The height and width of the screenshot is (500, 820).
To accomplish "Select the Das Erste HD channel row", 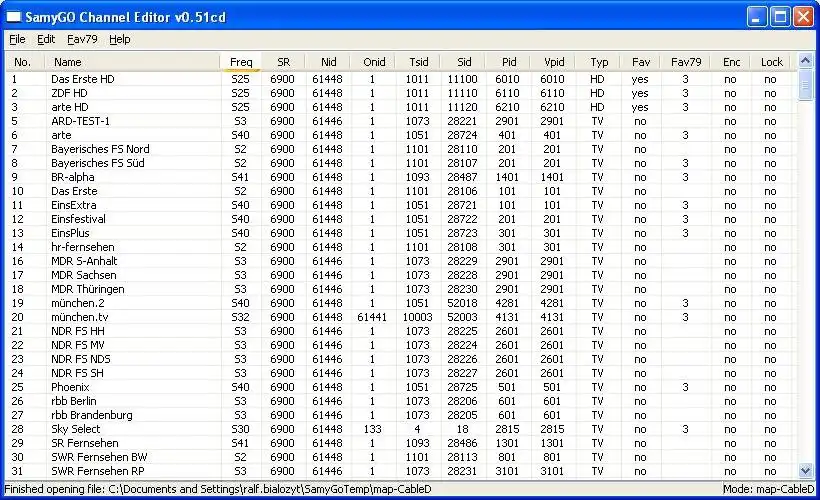I will click(x=401, y=79).
